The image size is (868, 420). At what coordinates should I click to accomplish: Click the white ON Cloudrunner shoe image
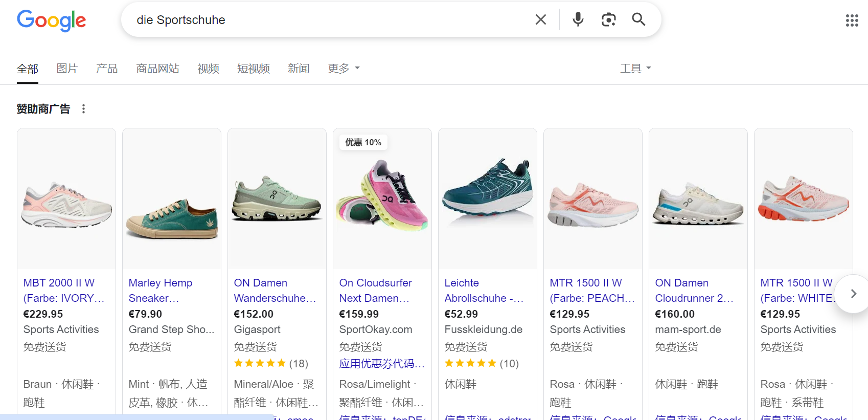[698, 203]
